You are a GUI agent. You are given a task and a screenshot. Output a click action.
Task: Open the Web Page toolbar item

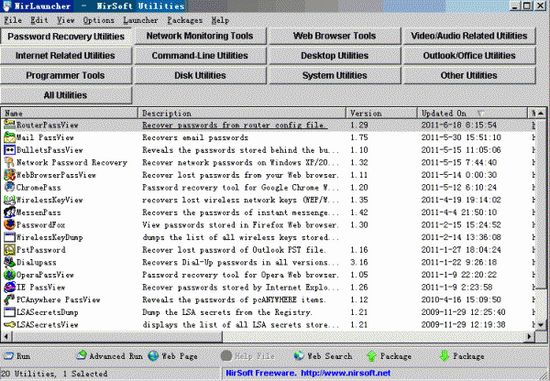tap(173, 356)
